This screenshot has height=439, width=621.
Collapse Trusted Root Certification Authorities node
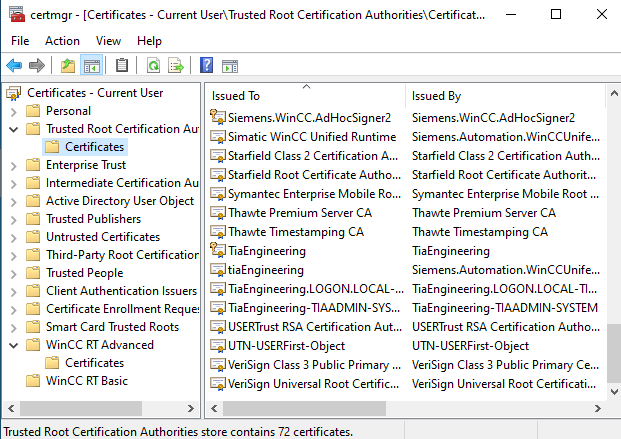(x=13, y=129)
